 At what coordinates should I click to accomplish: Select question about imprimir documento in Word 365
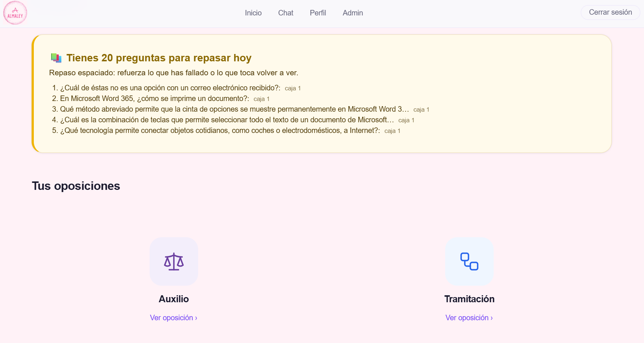[154, 98]
